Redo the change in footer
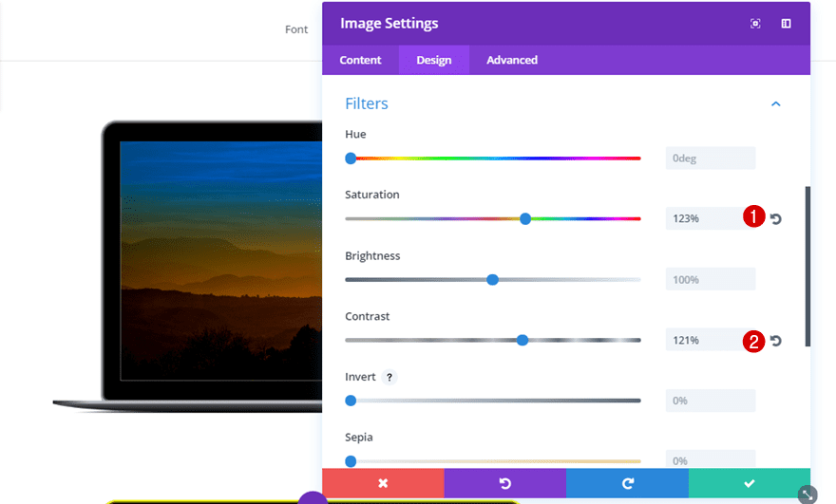This screenshot has height=504, width=836. click(x=627, y=483)
